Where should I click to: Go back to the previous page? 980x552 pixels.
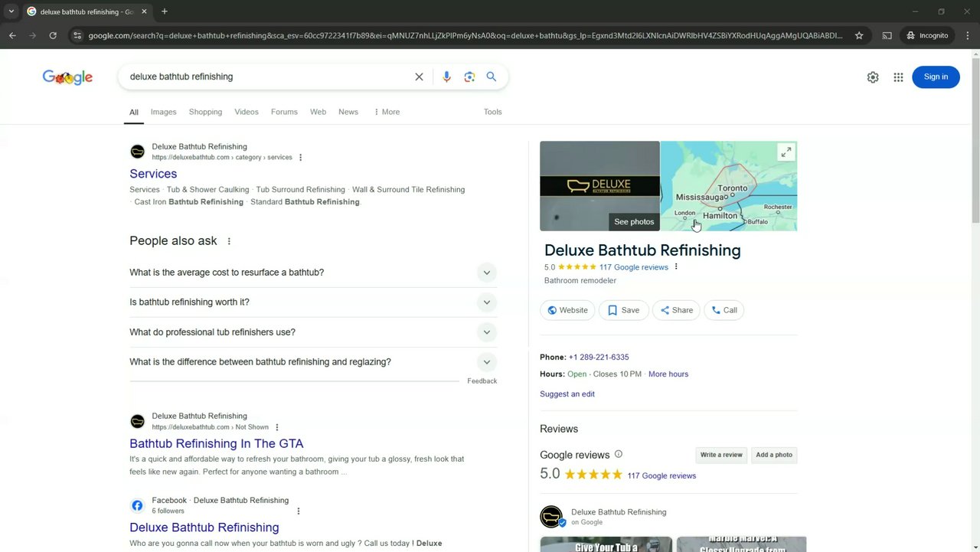pos(12,35)
